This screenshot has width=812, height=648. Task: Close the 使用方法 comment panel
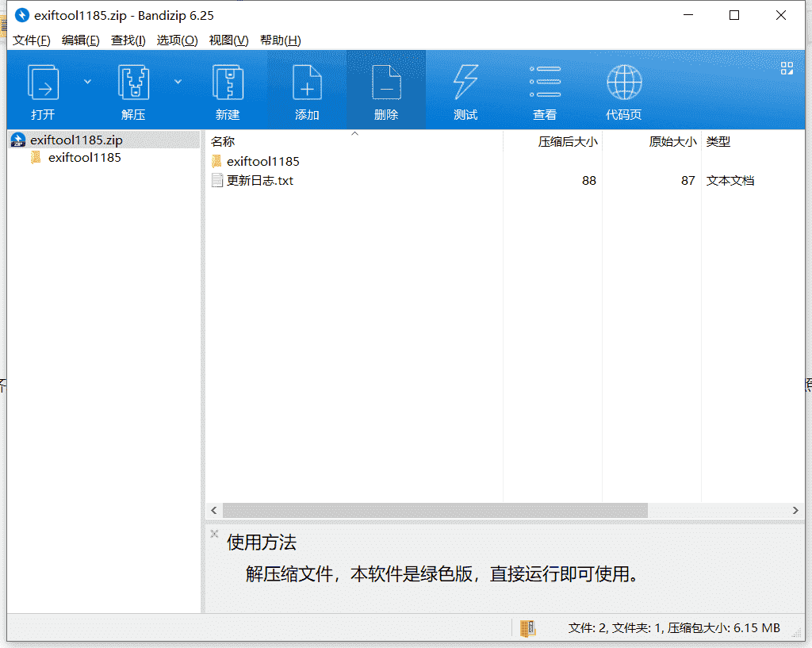(214, 534)
